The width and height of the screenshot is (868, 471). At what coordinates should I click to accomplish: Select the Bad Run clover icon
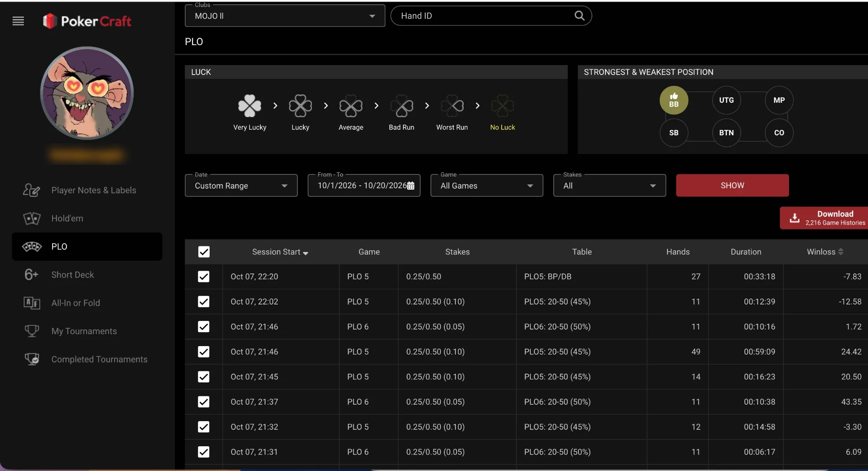[x=401, y=106]
